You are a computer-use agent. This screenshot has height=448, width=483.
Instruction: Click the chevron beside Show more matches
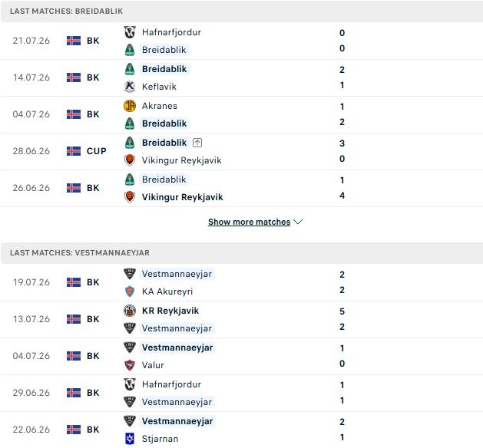point(298,222)
